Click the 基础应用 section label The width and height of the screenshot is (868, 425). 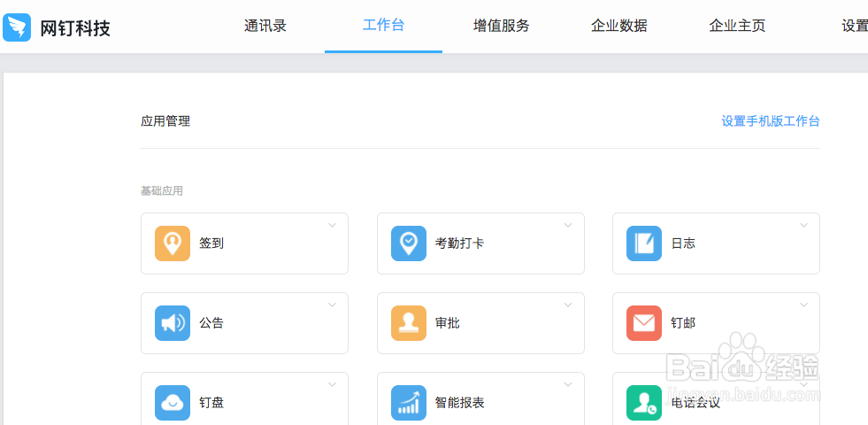pyautogui.click(x=162, y=191)
